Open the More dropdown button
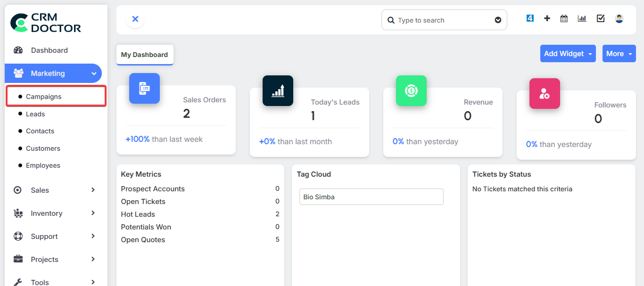This screenshot has height=286, width=644. 619,54
